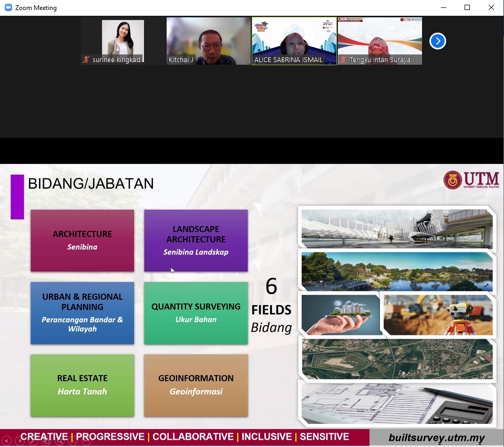Open the see all slides icon
The height and width of the screenshot is (447, 504).
(x=46, y=441)
